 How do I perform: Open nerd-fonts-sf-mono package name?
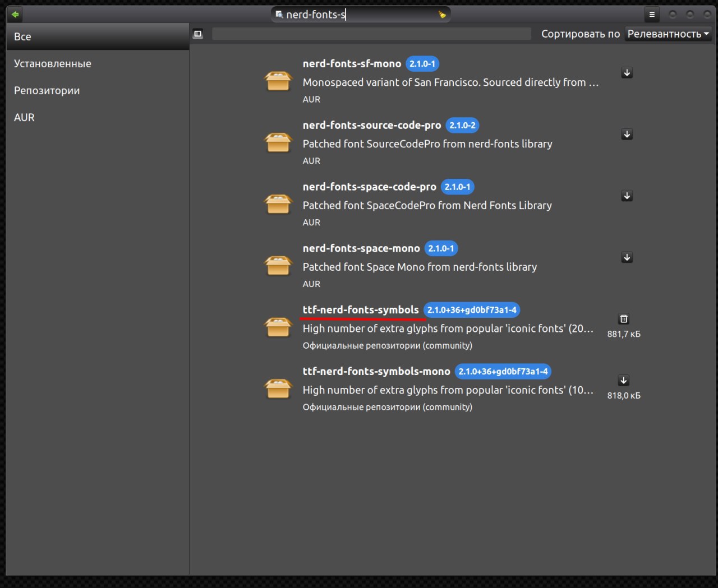coord(352,64)
